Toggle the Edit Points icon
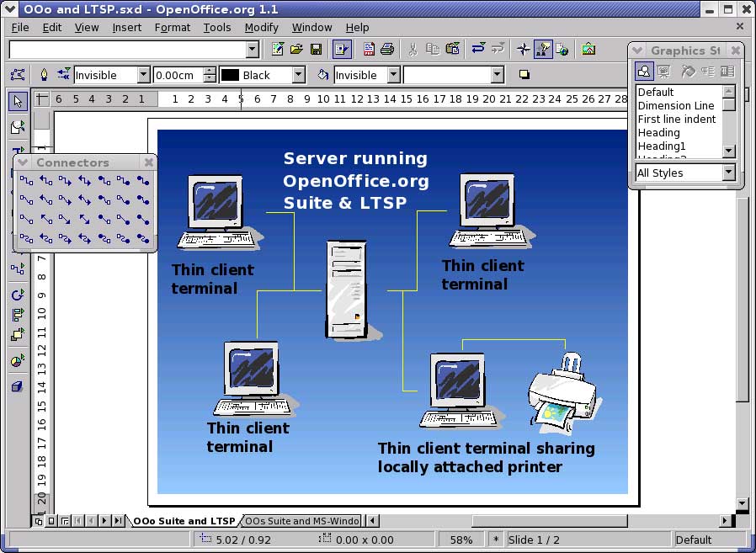This screenshot has width=756, height=553. click(x=18, y=75)
